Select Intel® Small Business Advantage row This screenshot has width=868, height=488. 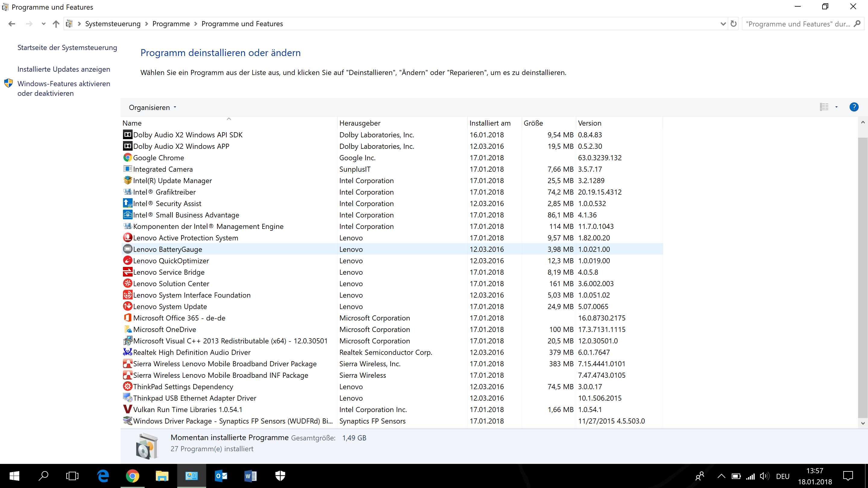click(392, 215)
